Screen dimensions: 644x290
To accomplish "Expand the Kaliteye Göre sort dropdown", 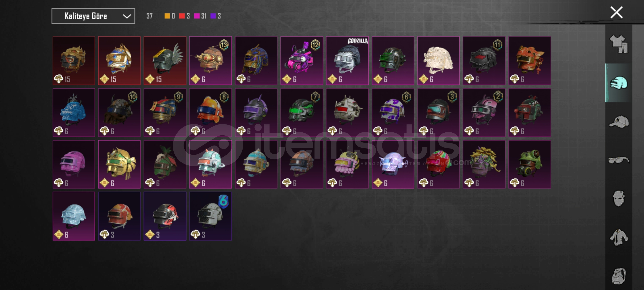I will coord(93,16).
